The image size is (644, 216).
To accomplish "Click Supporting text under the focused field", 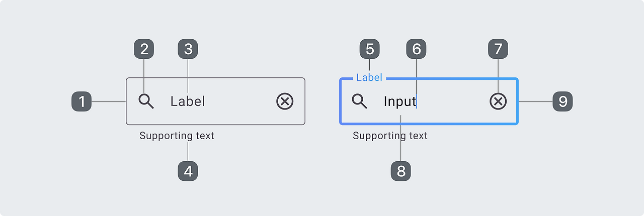I will click(390, 136).
